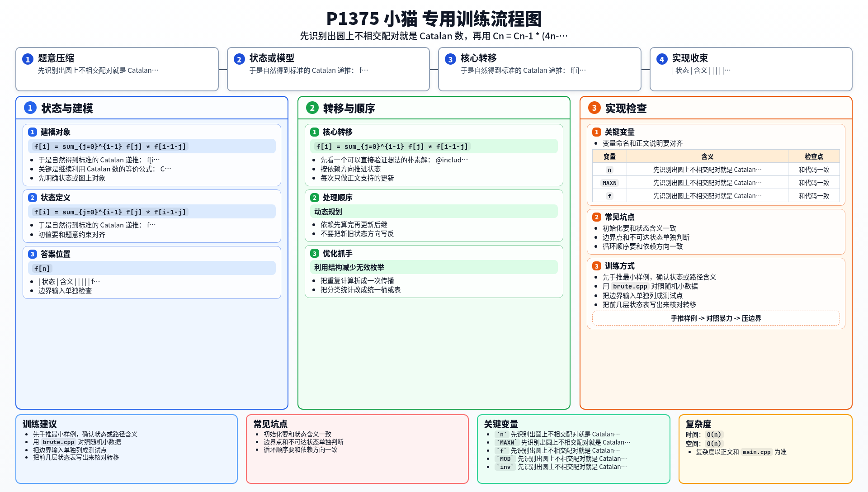The width and height of the screenshot is (868, 492).
Task: Click the 动态规划 highlighted label
Action: pos(328,212)
